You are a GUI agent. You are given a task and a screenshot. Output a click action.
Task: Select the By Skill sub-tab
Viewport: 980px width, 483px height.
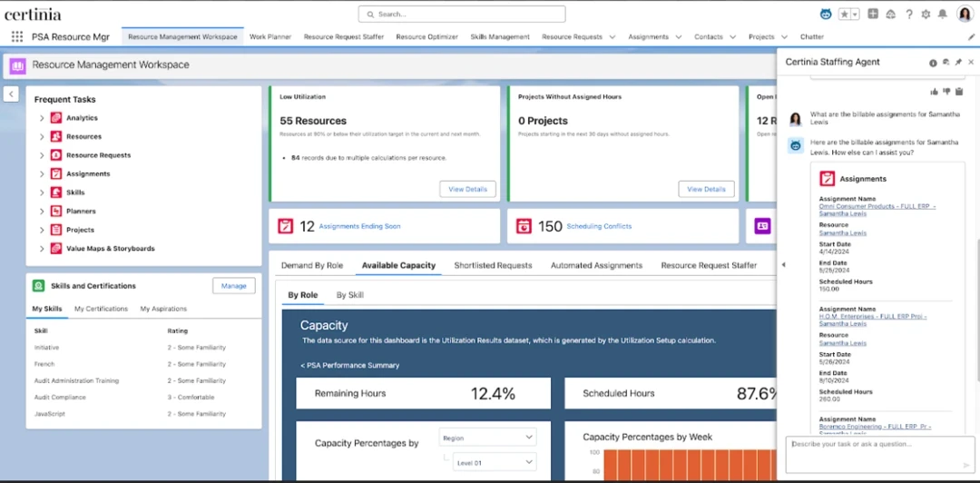[349, 295]
